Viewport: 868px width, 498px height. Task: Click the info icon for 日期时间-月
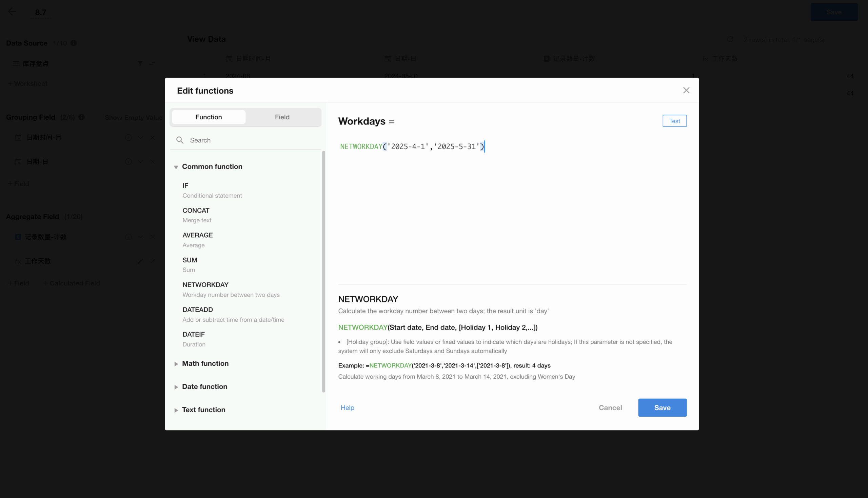click(128, 138)
